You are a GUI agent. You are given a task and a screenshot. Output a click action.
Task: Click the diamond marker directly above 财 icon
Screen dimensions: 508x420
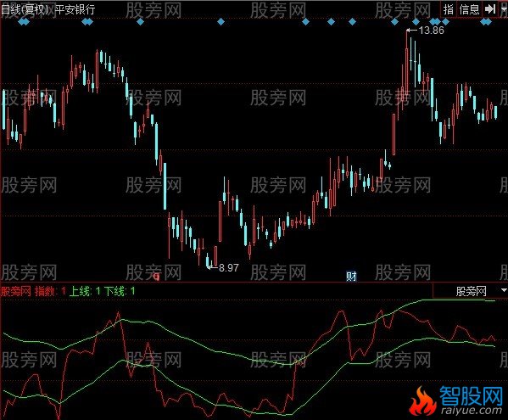tap(353, 22)
